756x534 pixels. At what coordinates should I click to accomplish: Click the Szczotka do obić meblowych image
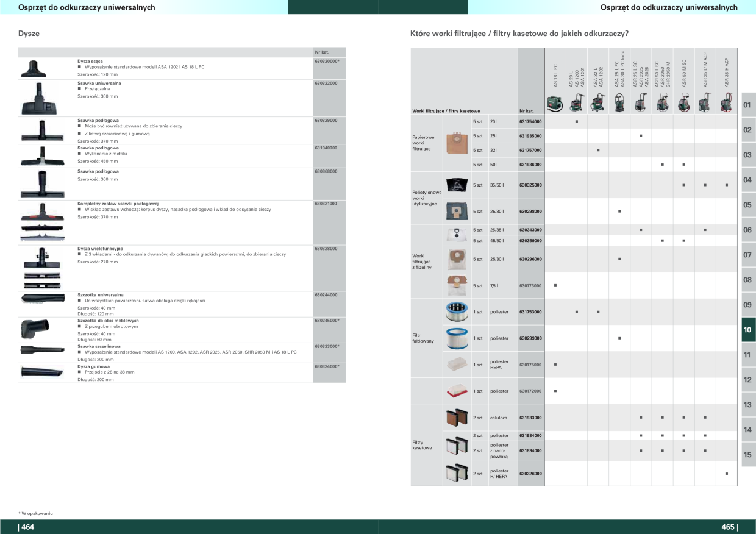click(x=34, y=330)
